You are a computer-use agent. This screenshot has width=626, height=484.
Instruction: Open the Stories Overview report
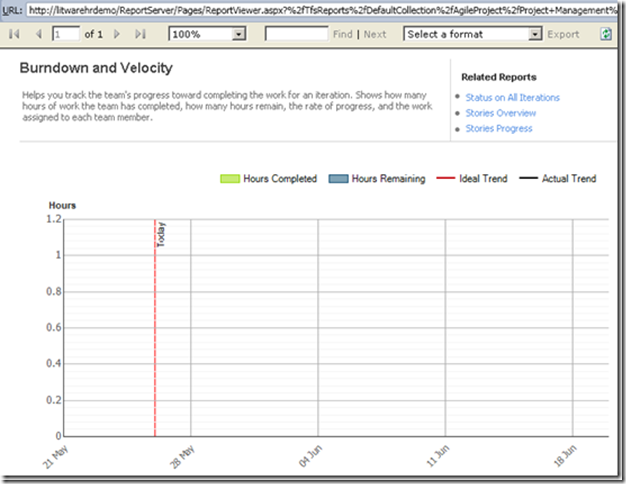(x=501, y=113)
